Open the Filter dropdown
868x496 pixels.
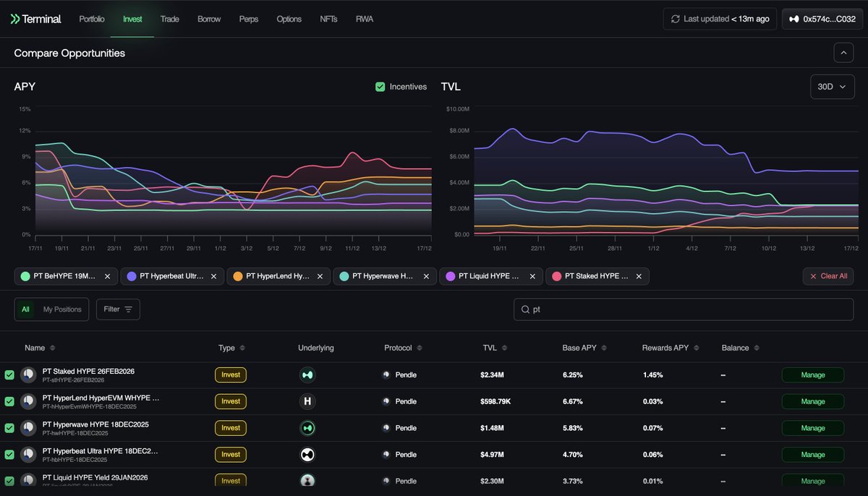[118, 309]
